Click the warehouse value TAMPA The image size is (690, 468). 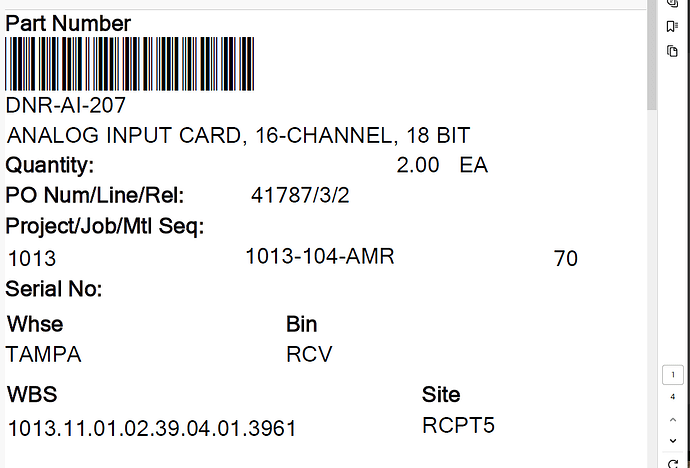click(x=44, y=355)
